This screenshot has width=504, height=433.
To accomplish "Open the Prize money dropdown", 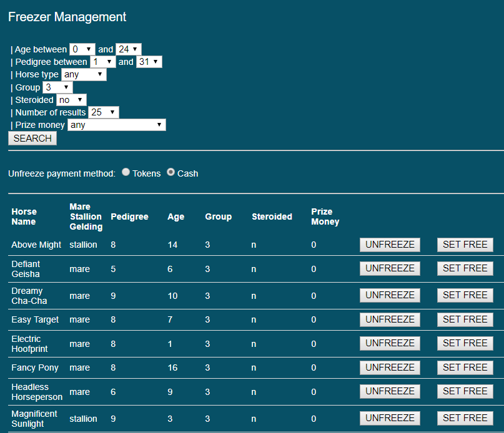I will 116,125.
